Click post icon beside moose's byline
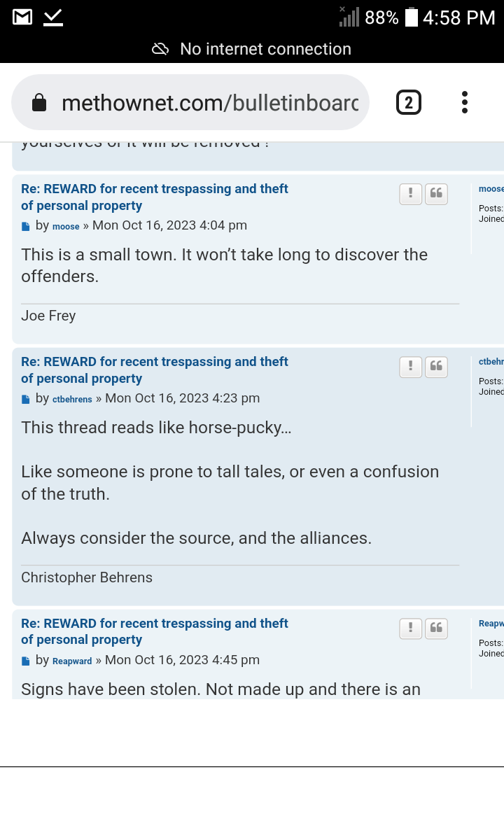504x835 pixels. (26, 226)
